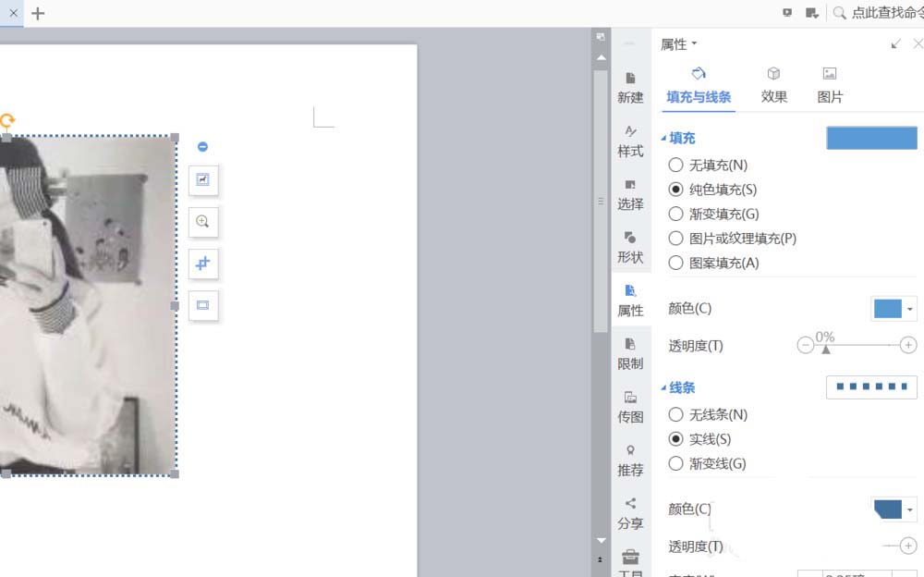Select the picture crop tool icon
The width and height of the screenshot is (924, 577).
coord(202,264)
